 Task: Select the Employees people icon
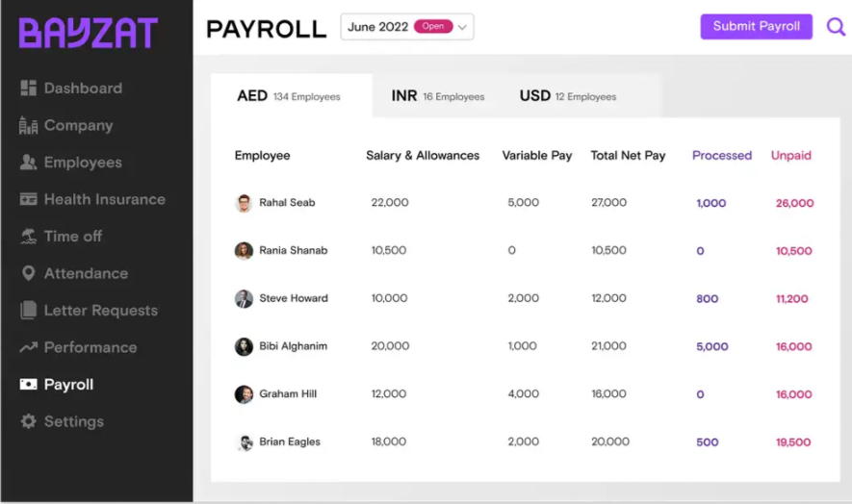[x=28, y=163]
